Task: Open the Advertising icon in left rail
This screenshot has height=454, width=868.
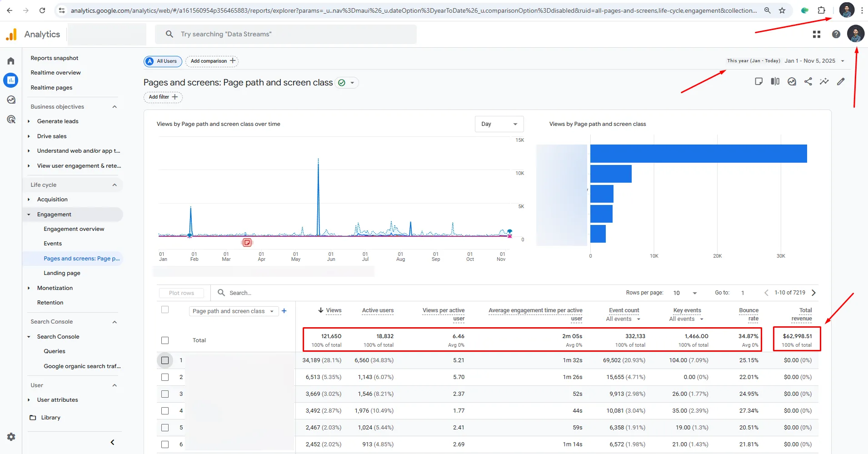Action: pos(11,120)
